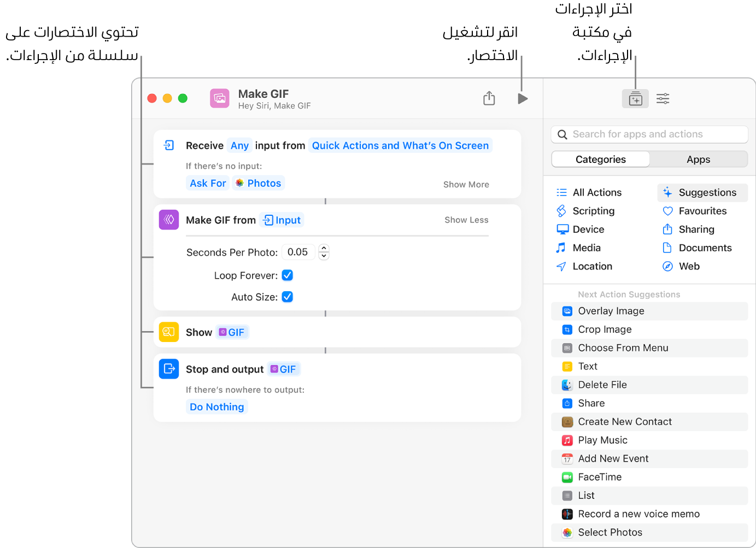Run the Make GIF shortcut
This screenshot has height=548, width=756.
522,98
